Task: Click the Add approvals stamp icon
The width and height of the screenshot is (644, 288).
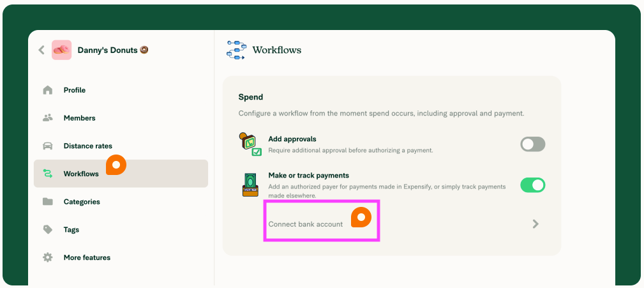Action: tap(250, 144)
